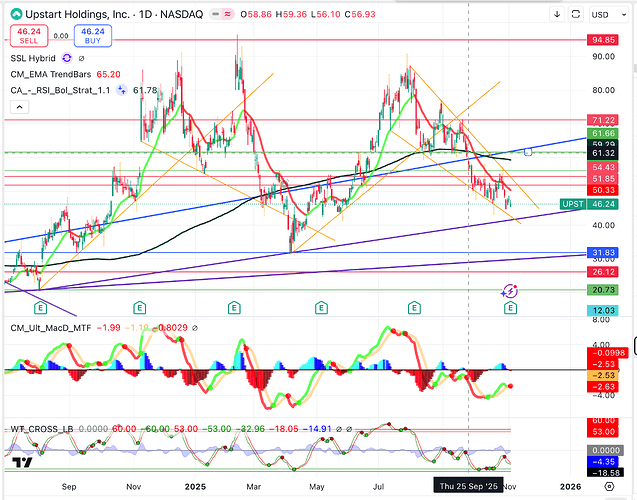Image resolution: width=637 pixels, height=500 pixels.
Task: Click the green UPST 46.24 last-price label
Action: [589, 204]
